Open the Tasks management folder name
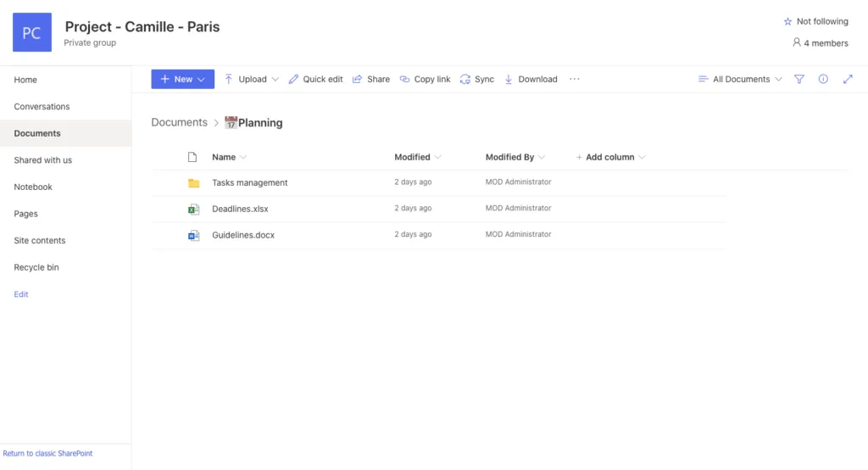The height and width of the screenshot is (470, 868). 250,183
